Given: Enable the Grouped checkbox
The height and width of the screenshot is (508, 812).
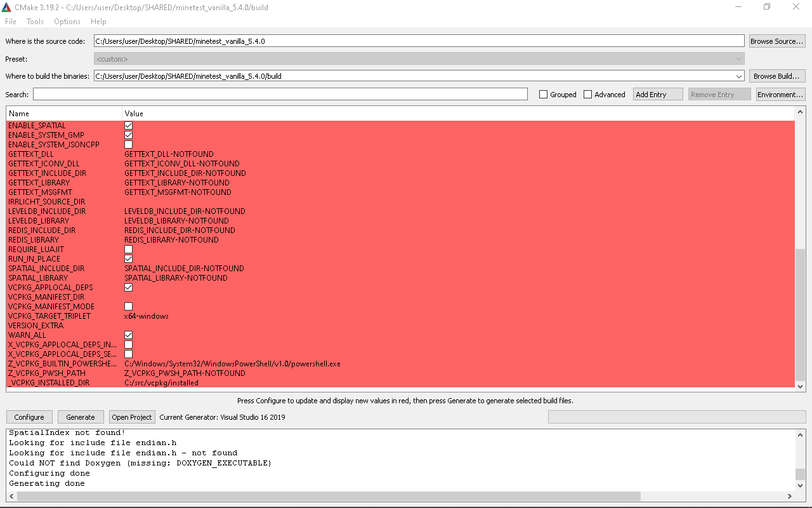Looking at the screenshot, I should tap(543, 95).
